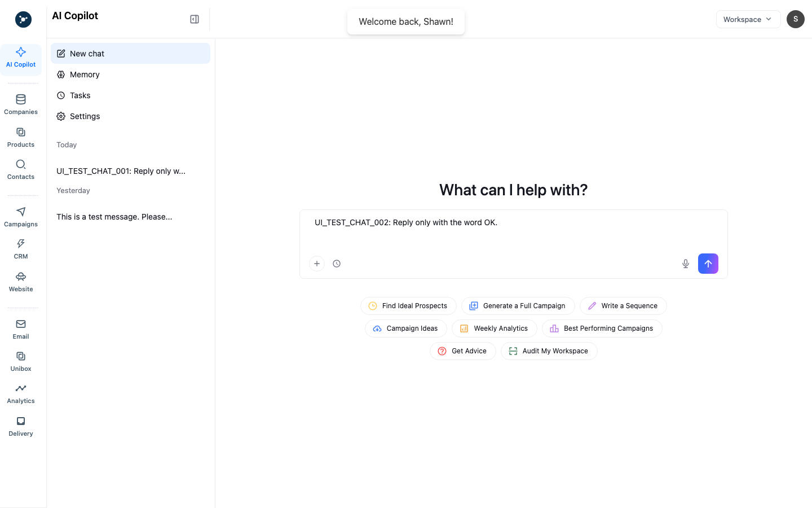Send the message with the arrow button
The image size is (812, 508).
point(708,264)
